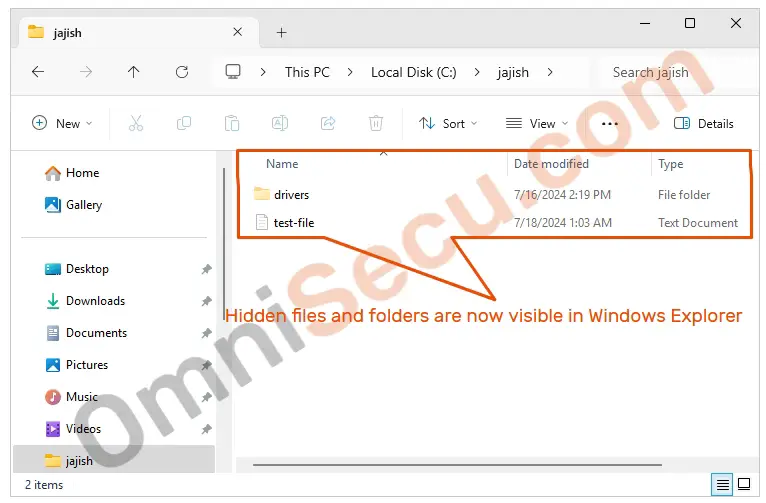Open Videos quick access folder

point(73,429)
